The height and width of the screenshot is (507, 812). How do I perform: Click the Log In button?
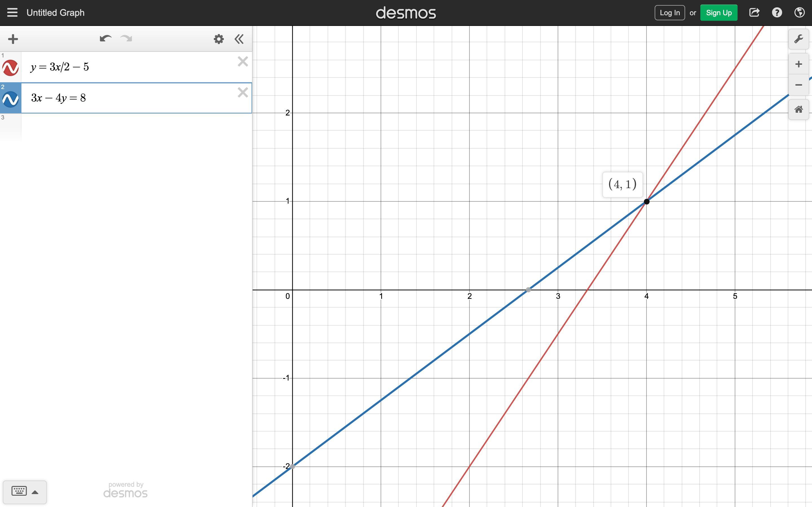click(669, 13)
